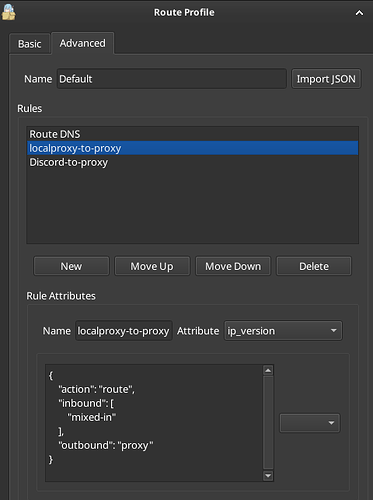
Task: Switch to the Basic tab
Action: [30, 44]
